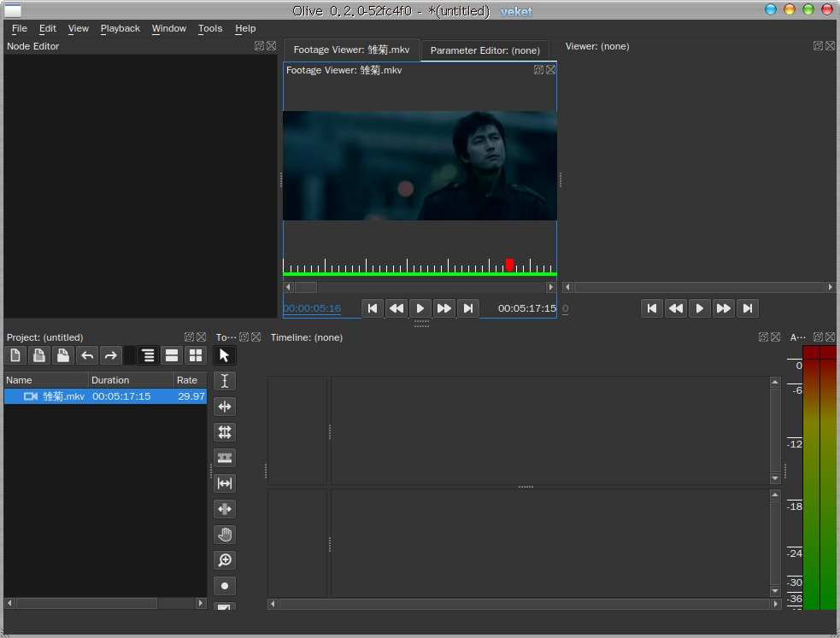Select the Pointer tool
This screenshot has height=638, width=840.
(225, 355)
